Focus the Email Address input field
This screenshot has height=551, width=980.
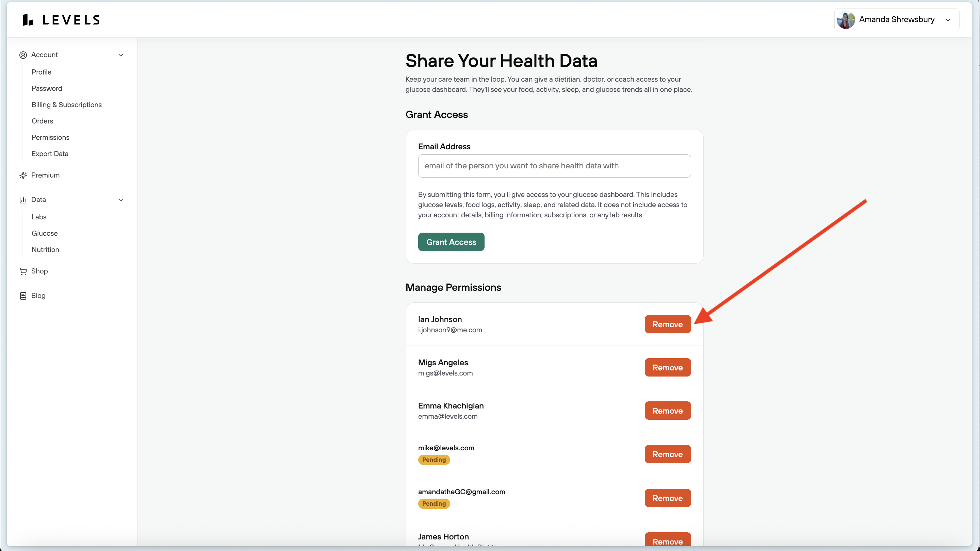[x=554, y=166]
